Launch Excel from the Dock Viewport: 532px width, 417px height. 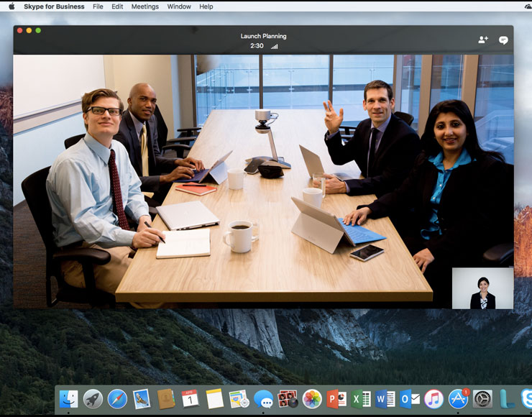point(361,399)
